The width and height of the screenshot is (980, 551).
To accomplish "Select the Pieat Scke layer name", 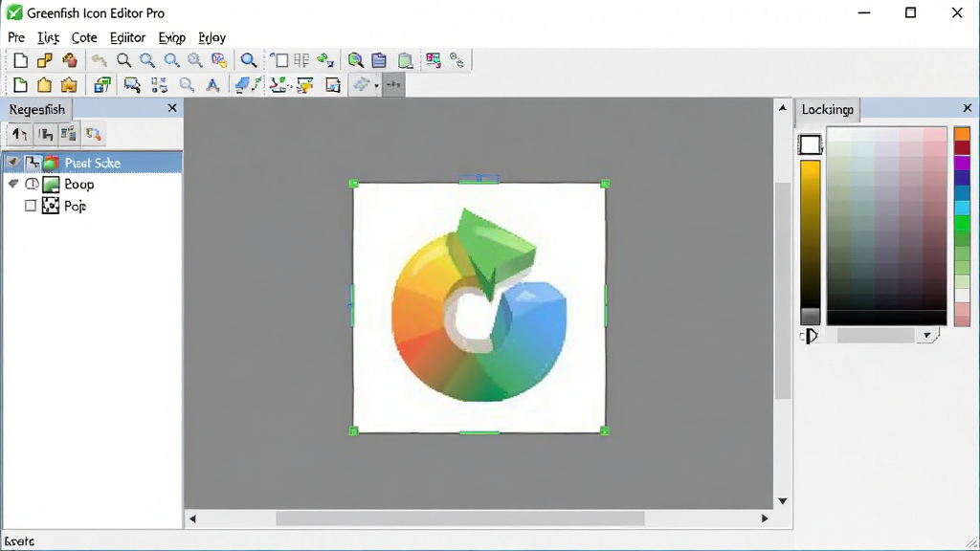I will (x=93, y=163).
